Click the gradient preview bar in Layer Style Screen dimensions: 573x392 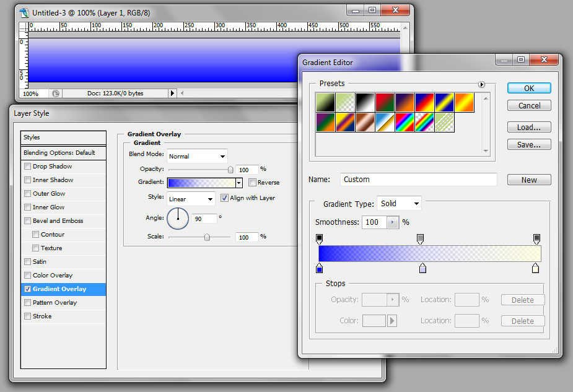point(201,182)
